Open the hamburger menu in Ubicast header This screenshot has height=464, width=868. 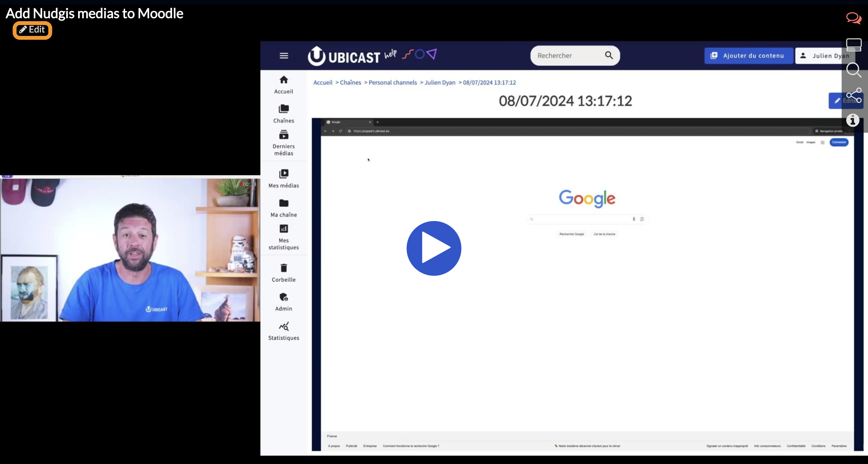click(284, 56)
